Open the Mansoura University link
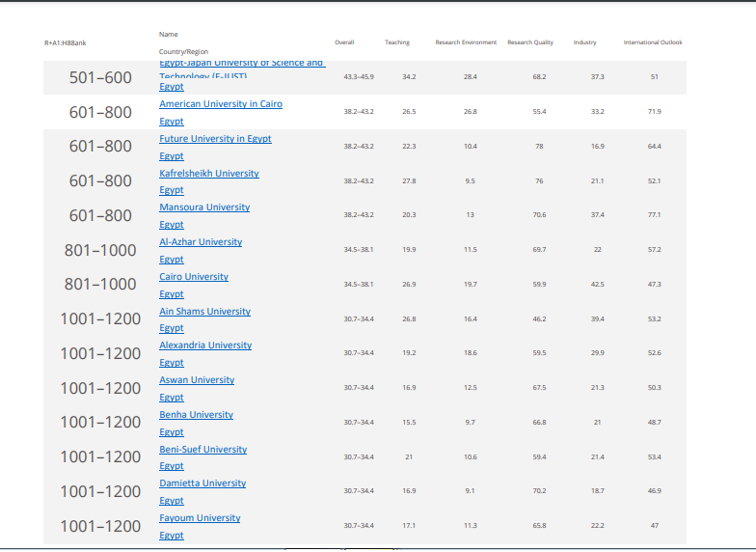The width and height of the screenshot is (756, 552). coord(204,207)
